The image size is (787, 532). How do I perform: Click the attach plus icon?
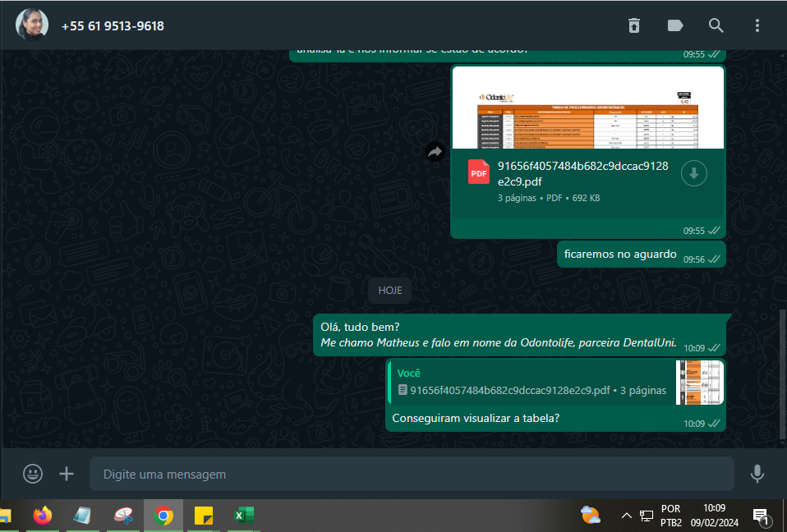point(67,474)
